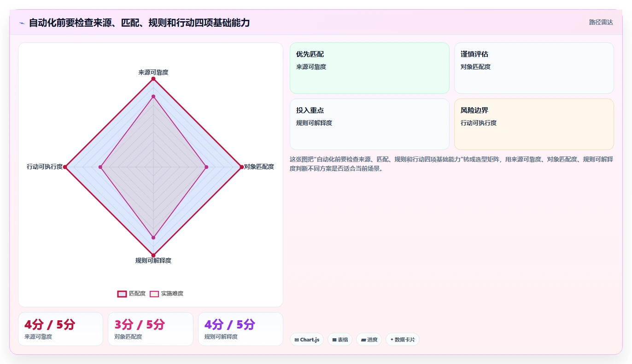Click the 行动可执行度 text in 风险边界 card
This screenshot has height=364, width=632.
(x=479, y=123)
